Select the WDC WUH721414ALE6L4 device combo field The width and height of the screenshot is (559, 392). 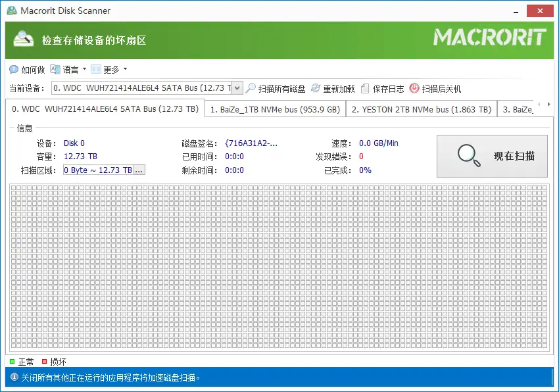point(147,87)
